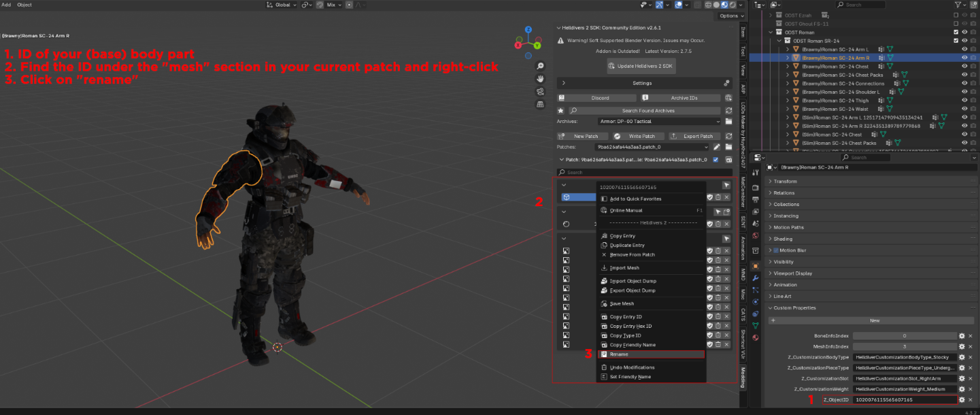Click select-cursor icon in mesh section header
Image resolution: width=980 pixels, height=415 pixels.
(x=726, y=184)
